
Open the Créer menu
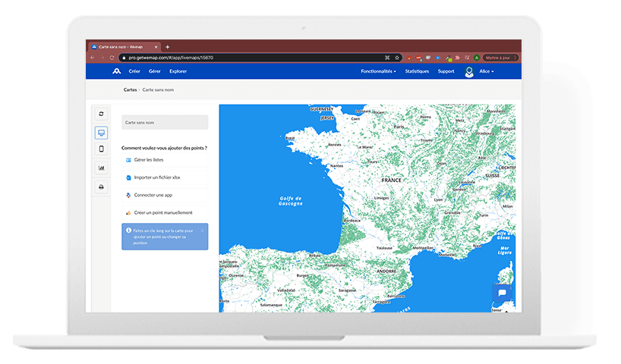pos(134,71)
